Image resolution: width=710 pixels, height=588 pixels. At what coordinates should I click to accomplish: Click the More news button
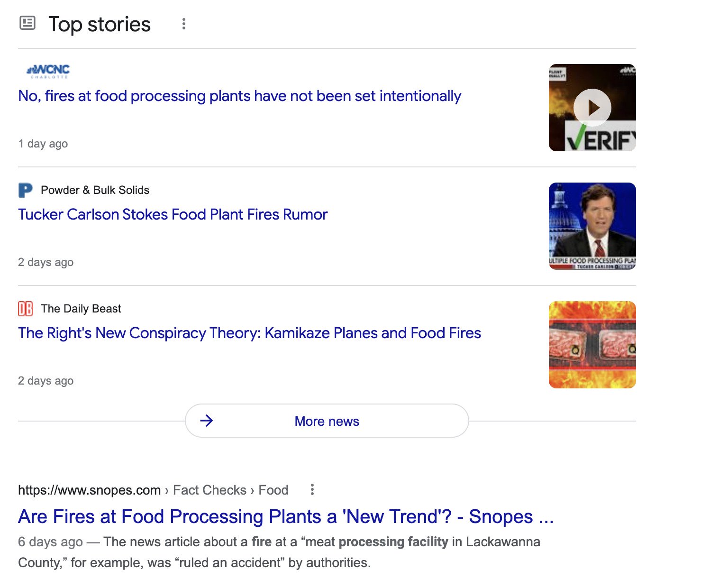click(x=327, y=421)
